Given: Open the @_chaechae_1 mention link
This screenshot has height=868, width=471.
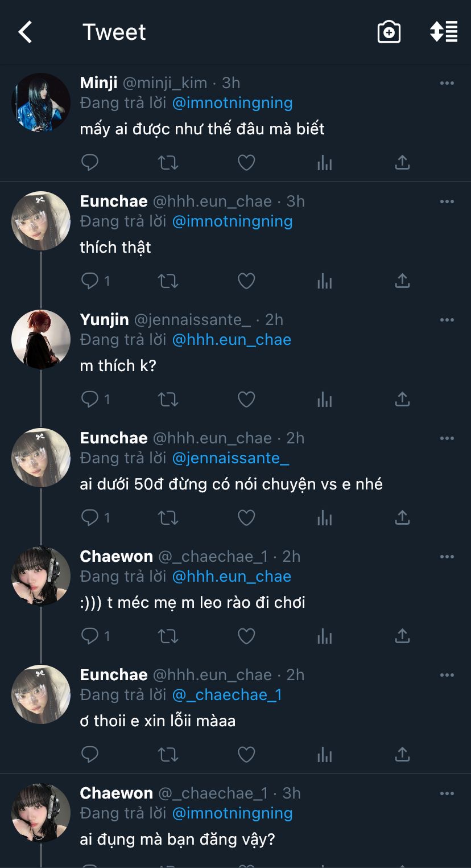Looking at the screenshot, I should 227,695.
